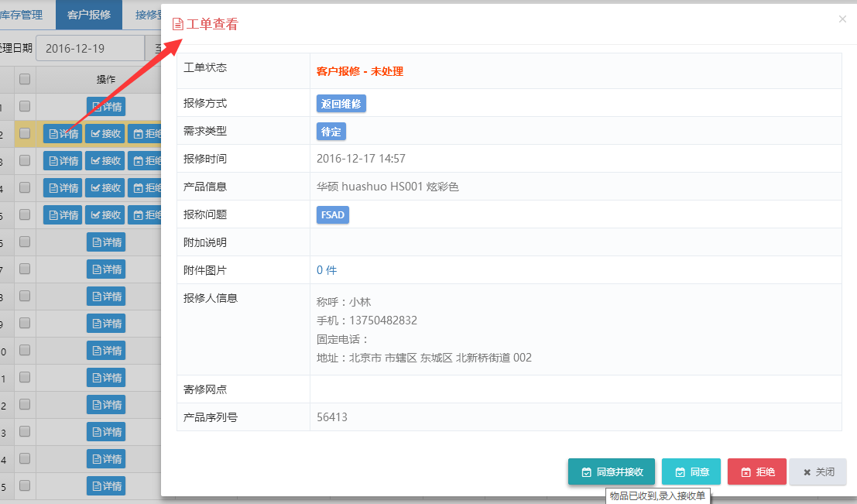Click the document icon beside 工单查看 title
Screen dimensions: 857x504
tap(177, 24)
